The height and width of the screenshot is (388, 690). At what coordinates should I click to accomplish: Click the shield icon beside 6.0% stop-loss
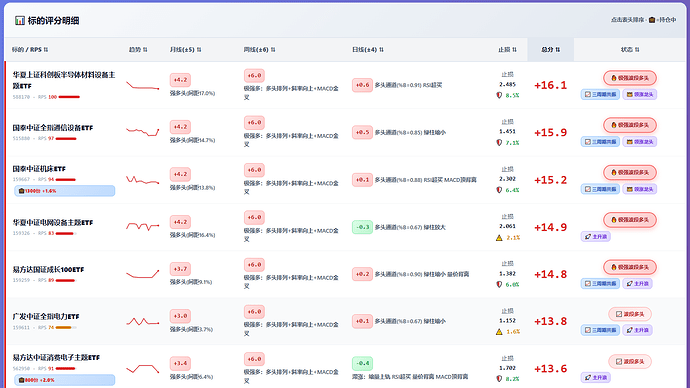tap(499, 285)
